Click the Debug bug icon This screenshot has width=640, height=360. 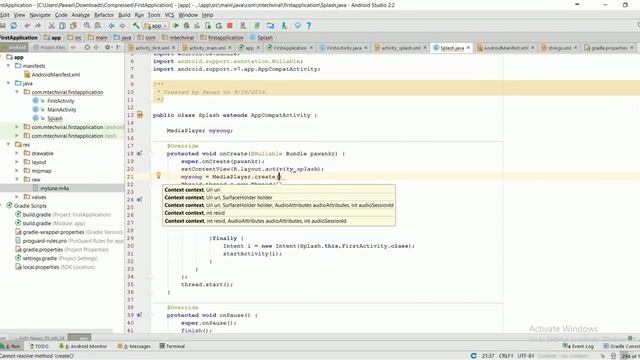(187, 26)
